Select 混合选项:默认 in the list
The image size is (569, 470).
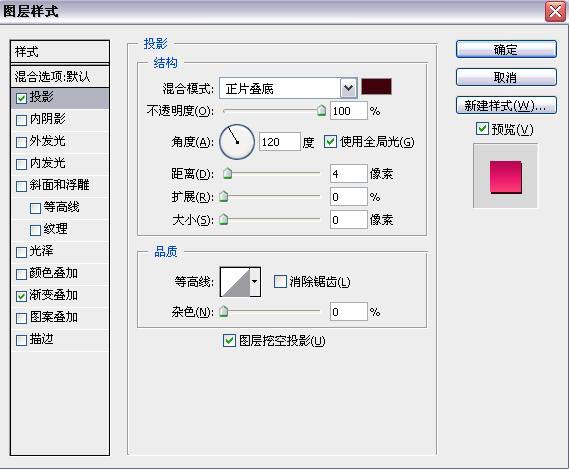(x=60, y=77)
